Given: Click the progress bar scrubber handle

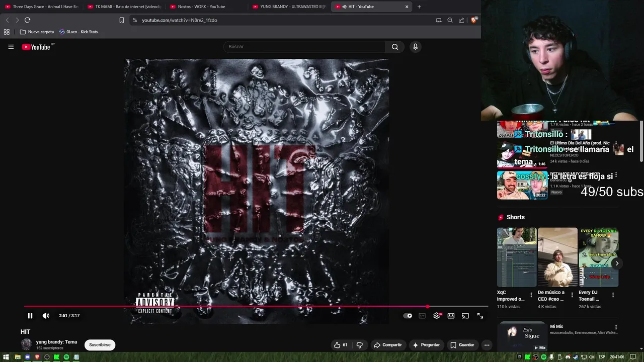Looking at the screenshot, I should pos(428,306).
